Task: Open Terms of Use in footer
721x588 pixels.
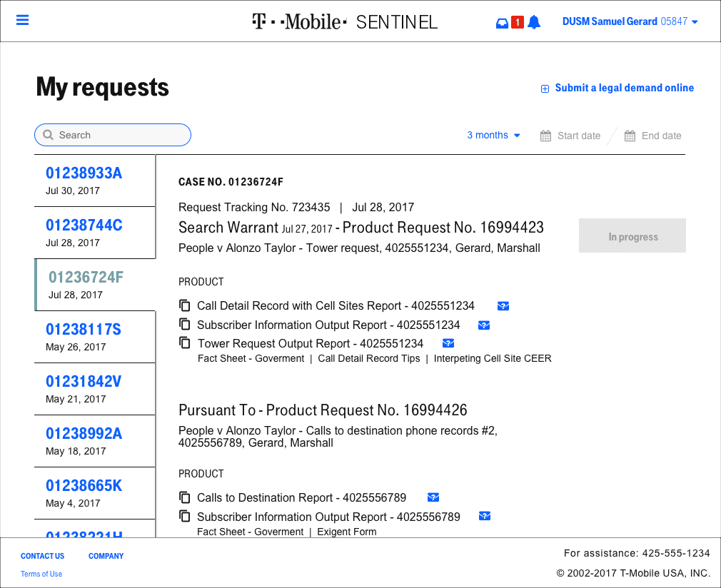Action: click(x=41, y=574)
